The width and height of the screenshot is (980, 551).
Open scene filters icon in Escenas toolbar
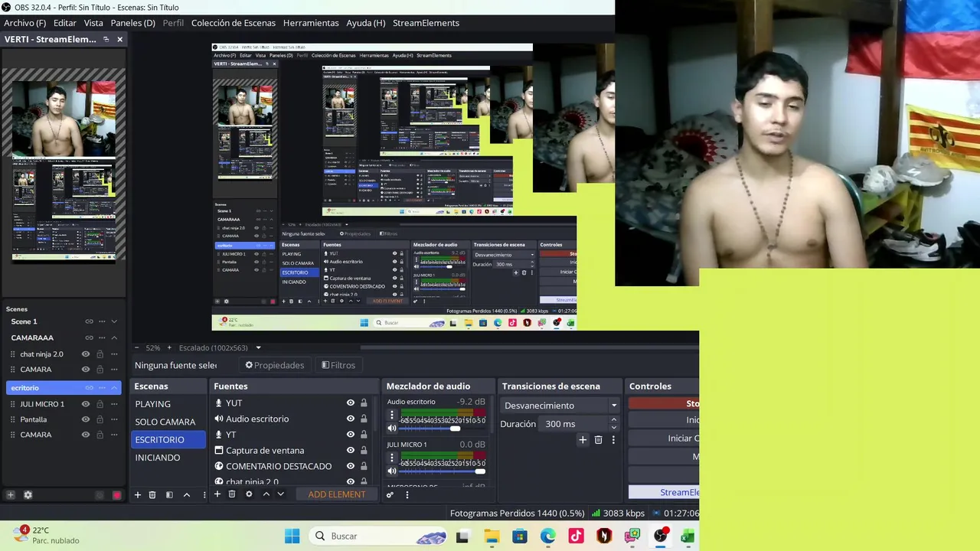point(169,495)
